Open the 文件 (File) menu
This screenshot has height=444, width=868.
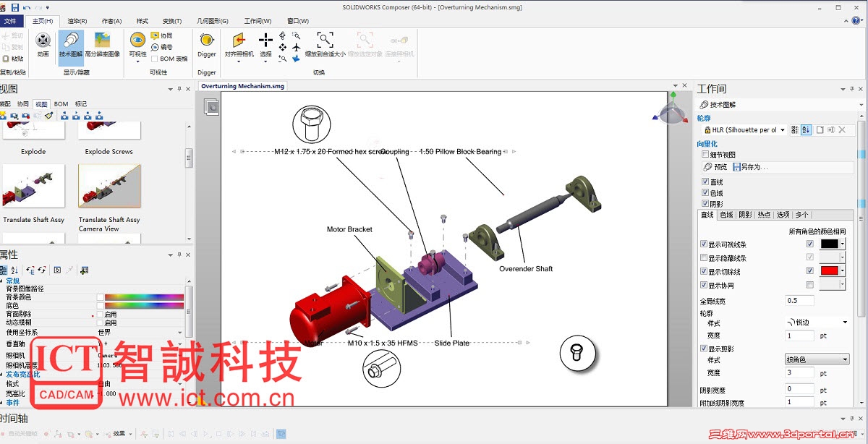(12, 21)
